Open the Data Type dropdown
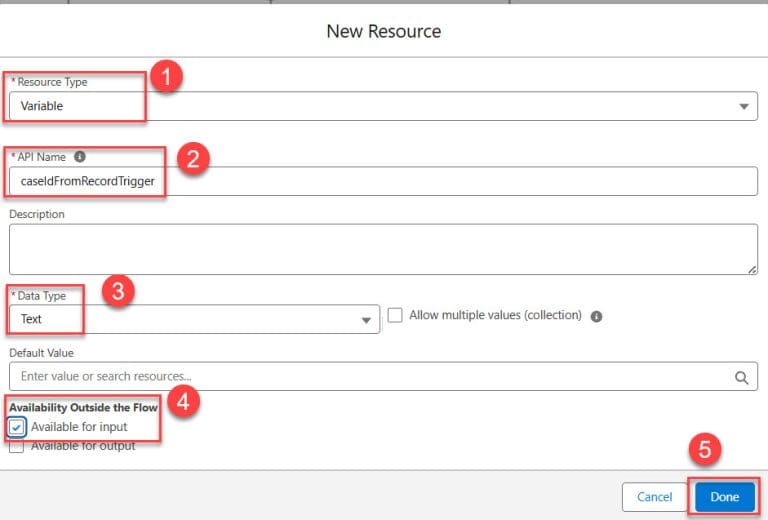Viewport: 768px width, 520px height. click(194, 319)
